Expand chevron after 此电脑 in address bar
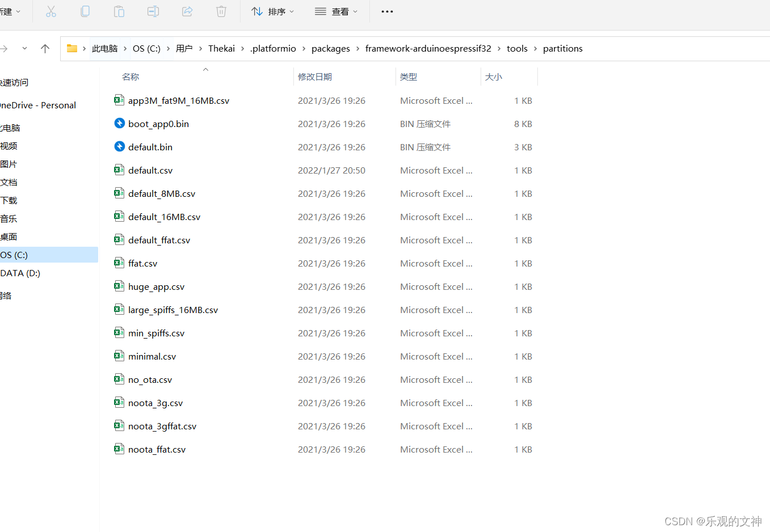Viewport: 770px width, 532px height. point(125,49)
